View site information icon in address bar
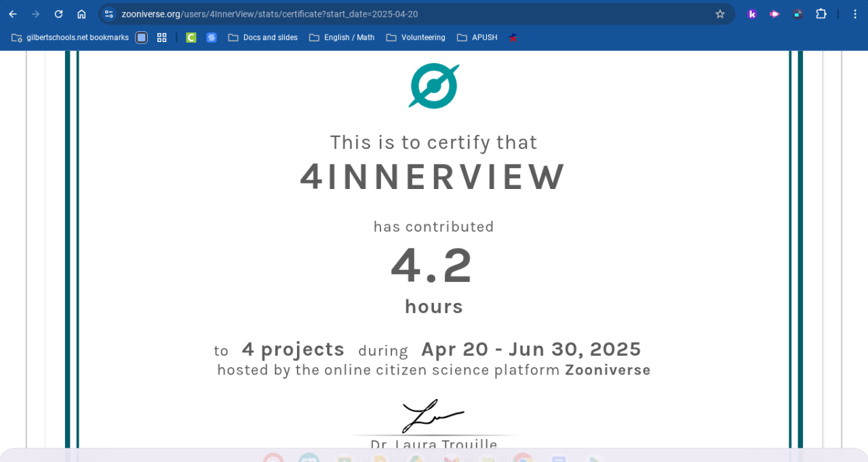Viewport: 868px width, 462px height. pos(108,14)
